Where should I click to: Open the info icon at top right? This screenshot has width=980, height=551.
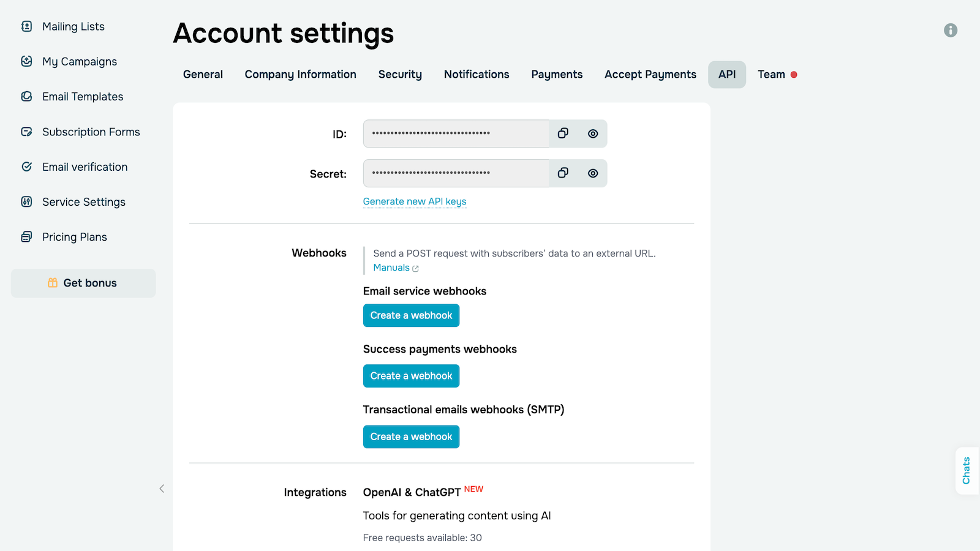tap(950, 30)
